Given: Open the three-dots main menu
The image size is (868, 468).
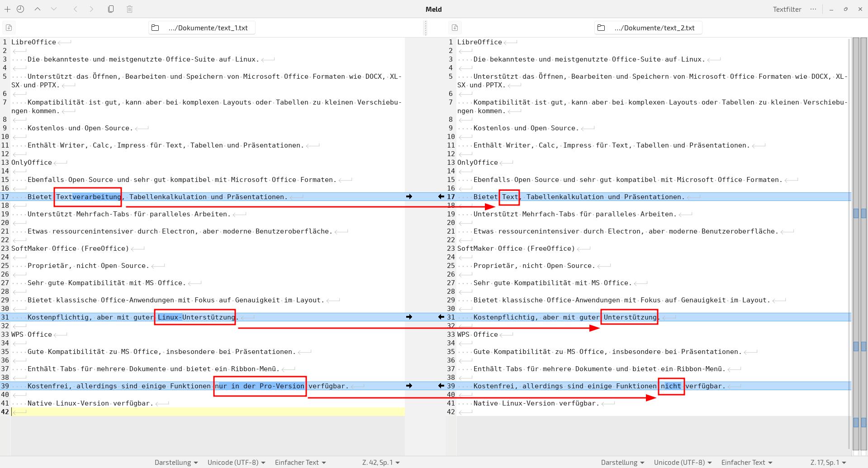Looking at the screenshot, I should coord(813,9).
